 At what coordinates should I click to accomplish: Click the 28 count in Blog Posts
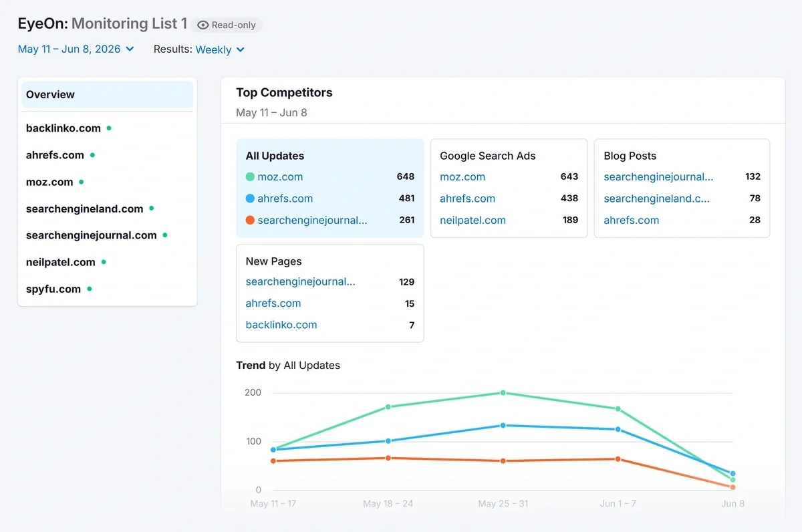(755, 220)
